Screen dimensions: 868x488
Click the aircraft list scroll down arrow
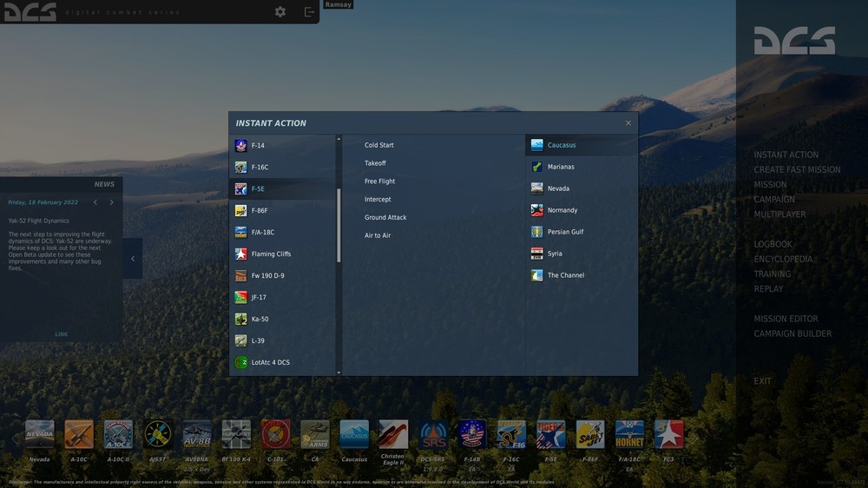tap(339, 373)
